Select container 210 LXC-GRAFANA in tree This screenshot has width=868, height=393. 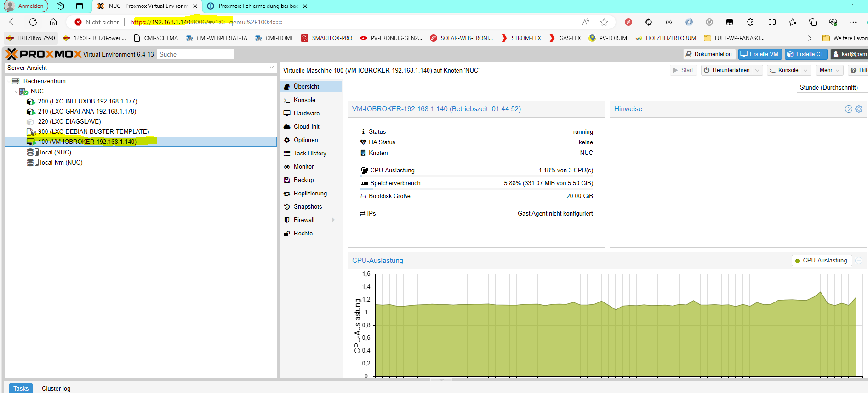pos(87,111)
